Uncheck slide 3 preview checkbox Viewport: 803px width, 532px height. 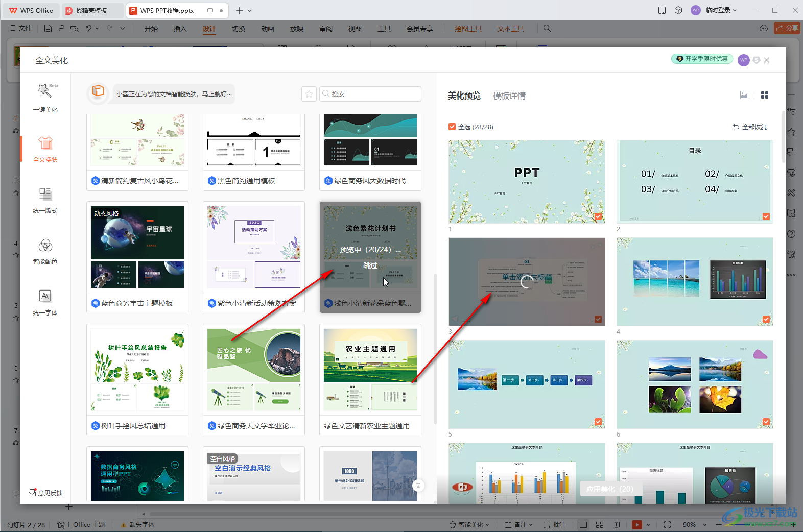click(x=598, y=319)
